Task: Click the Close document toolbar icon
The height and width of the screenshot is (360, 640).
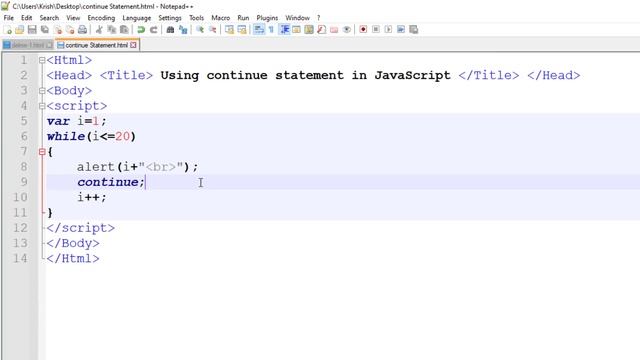Action: 58,30
